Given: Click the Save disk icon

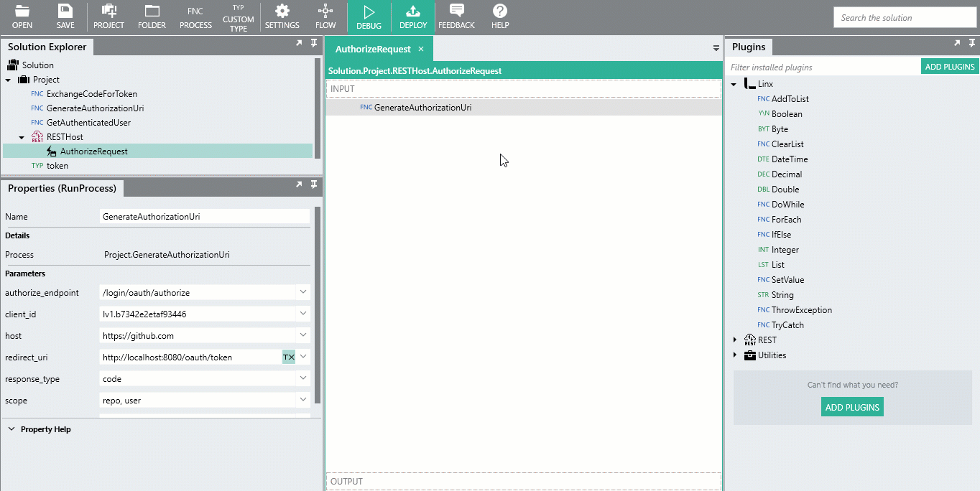Looking at the screenshot, I should [65, 12].
